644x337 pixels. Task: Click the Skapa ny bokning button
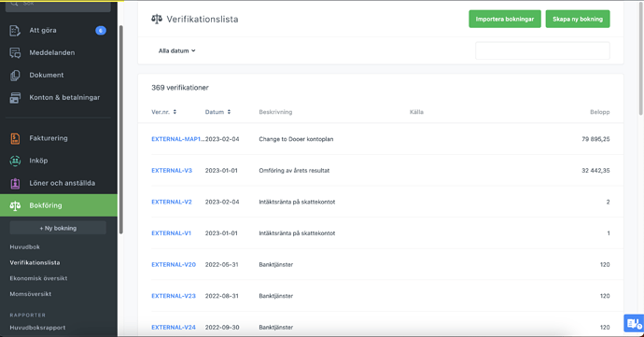tap(578, 19)
